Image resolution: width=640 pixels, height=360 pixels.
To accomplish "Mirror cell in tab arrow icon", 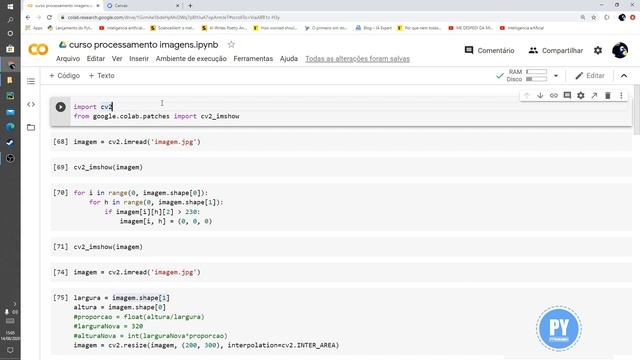I will [x=594, y=96].
